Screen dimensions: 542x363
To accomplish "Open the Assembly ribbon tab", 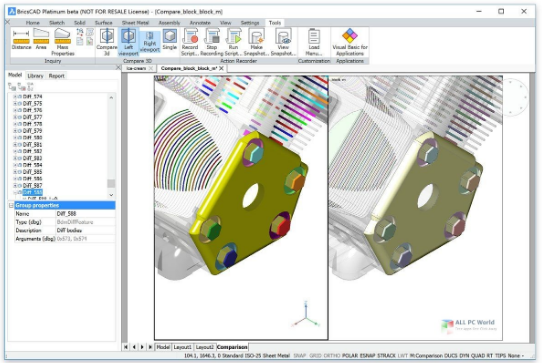I will (169, 23).
